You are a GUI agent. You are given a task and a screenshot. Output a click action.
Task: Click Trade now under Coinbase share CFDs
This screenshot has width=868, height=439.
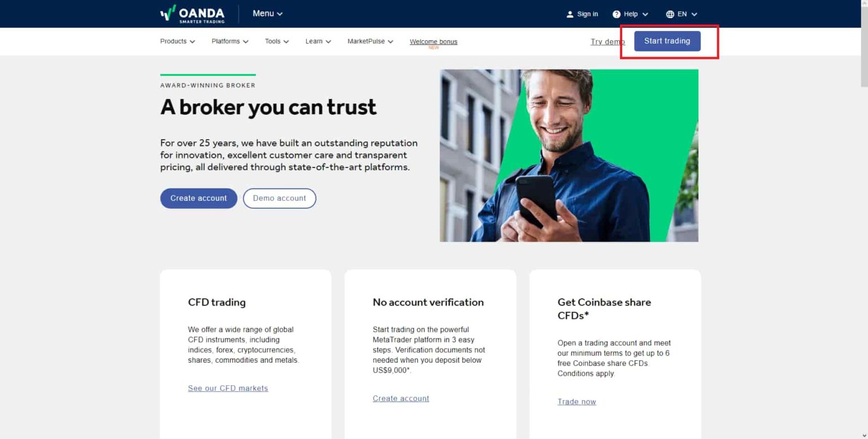click(576, 402)
